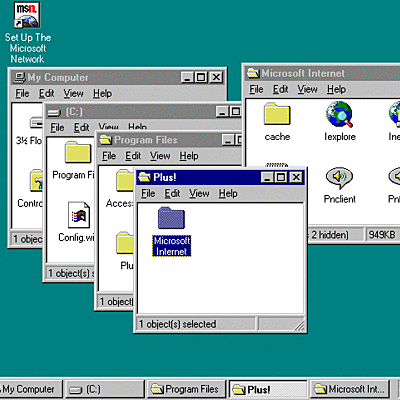Click the C: drive title bar icon

pyautogui.click(x=54, y=112)
